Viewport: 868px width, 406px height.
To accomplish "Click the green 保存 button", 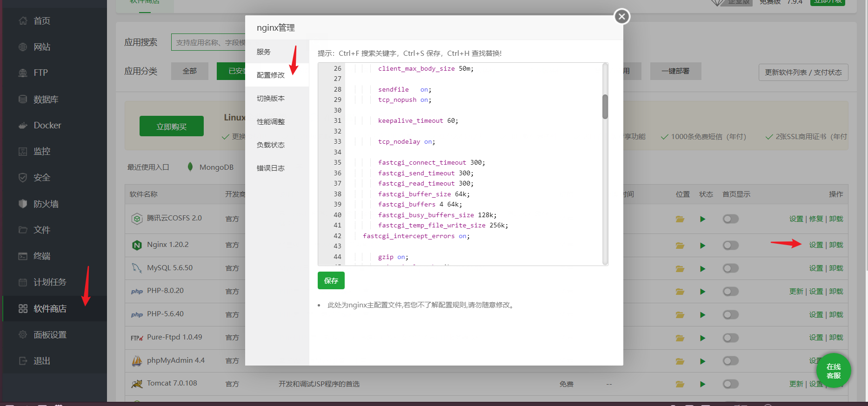I will 331,280.
